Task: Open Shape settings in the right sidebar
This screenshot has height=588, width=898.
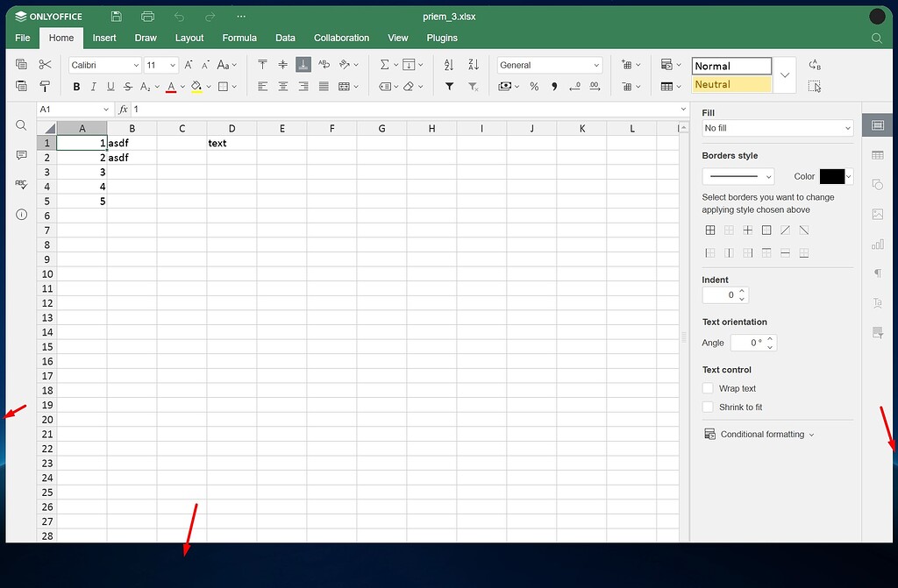Action: 878,185
